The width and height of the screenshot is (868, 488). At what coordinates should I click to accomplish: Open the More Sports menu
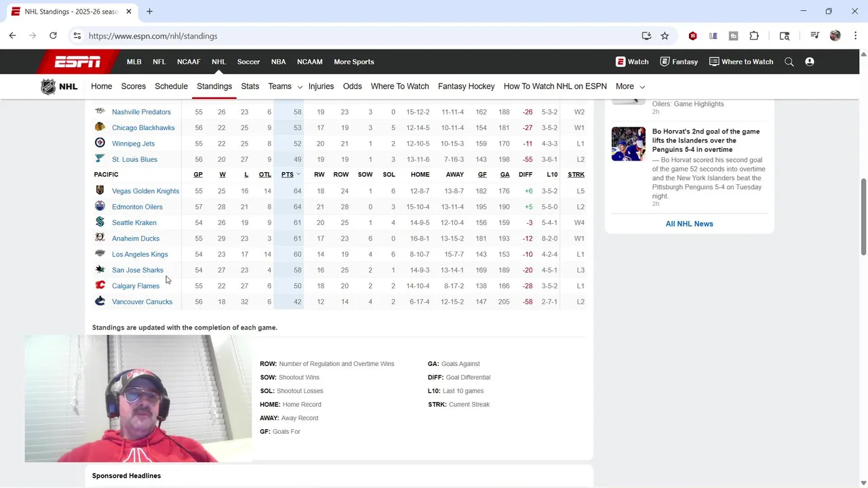coord(354,62)
